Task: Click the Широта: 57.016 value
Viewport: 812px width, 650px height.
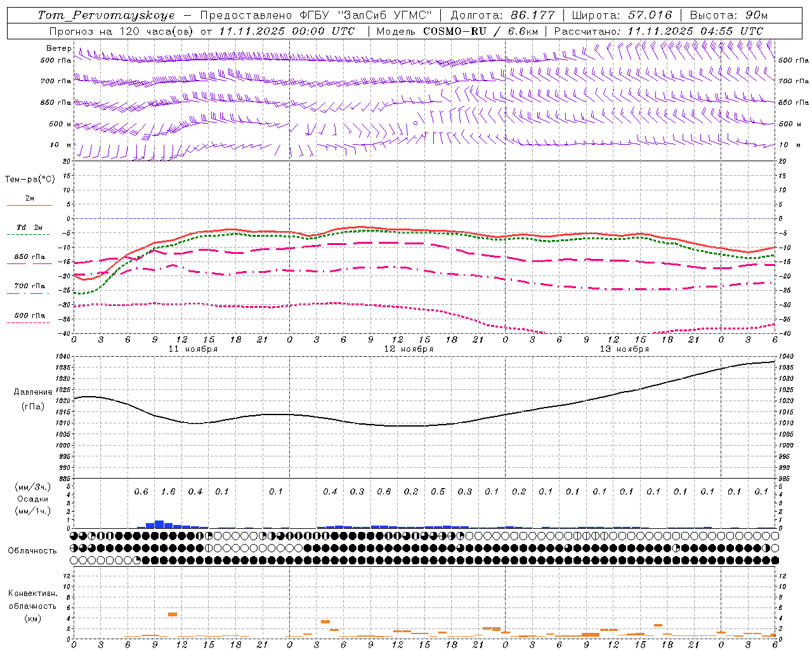Action: [622, 15]
